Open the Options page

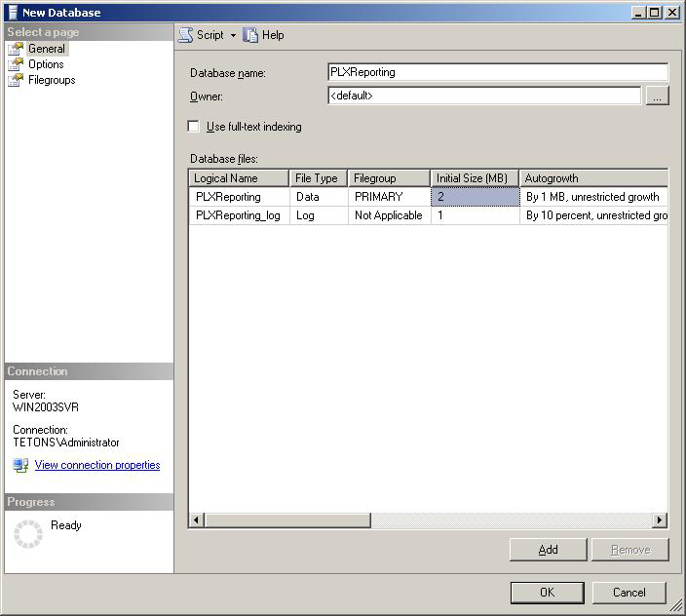click(46, 64)
